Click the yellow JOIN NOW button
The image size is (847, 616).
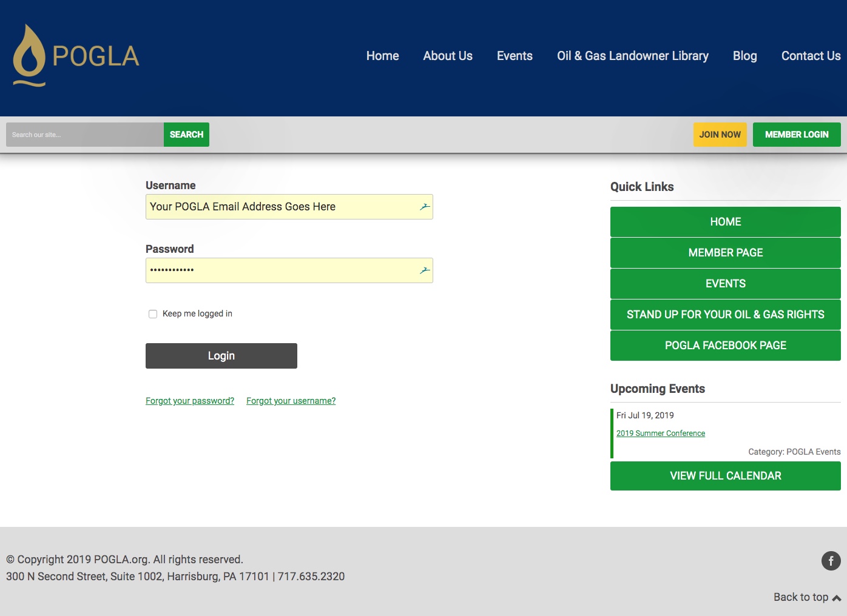click(x=720, y=135)
